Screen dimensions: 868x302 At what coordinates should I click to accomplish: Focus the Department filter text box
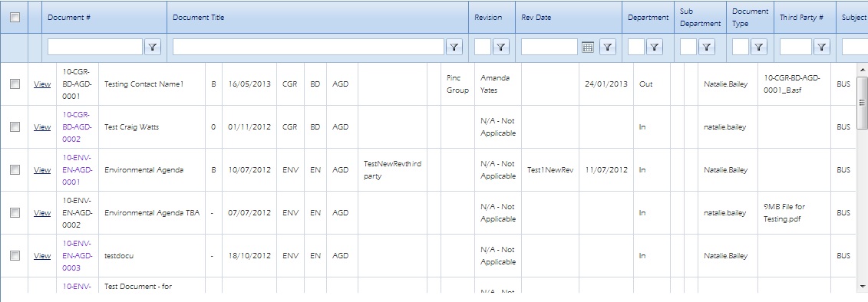(636, 48)
